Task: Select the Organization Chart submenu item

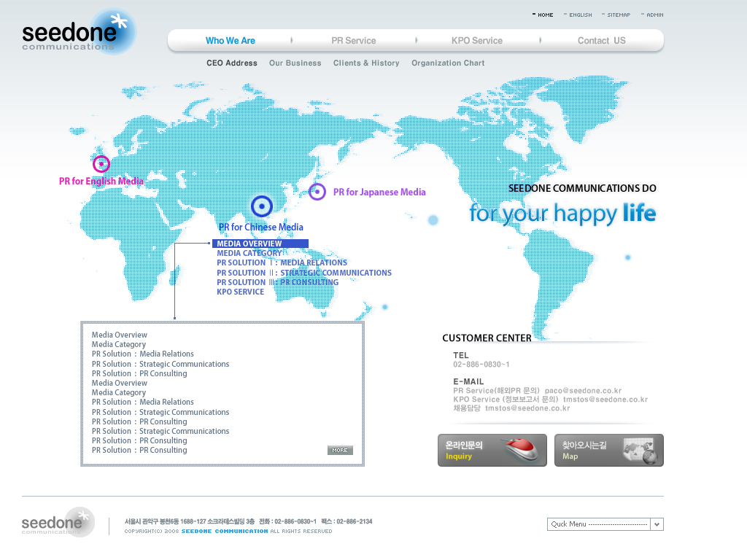Action: pyautogui.click(x=448, y=63)
